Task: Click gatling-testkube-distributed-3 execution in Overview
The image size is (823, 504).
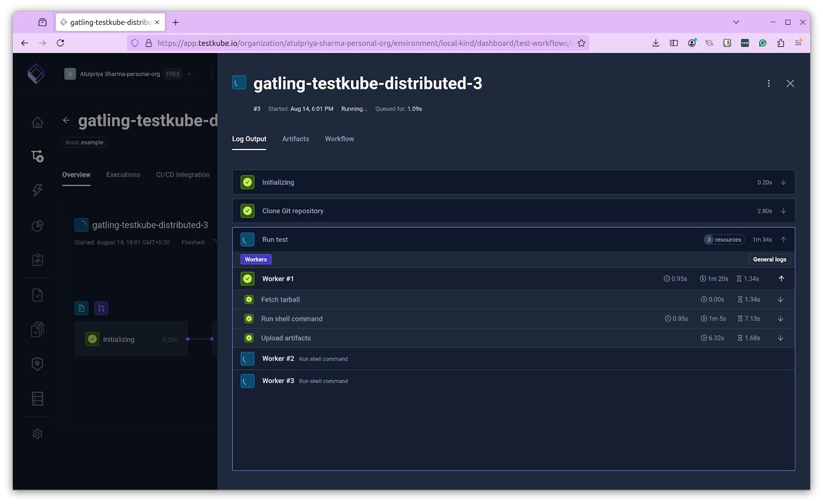Action: pyautogui.click(x=150, y=225)
